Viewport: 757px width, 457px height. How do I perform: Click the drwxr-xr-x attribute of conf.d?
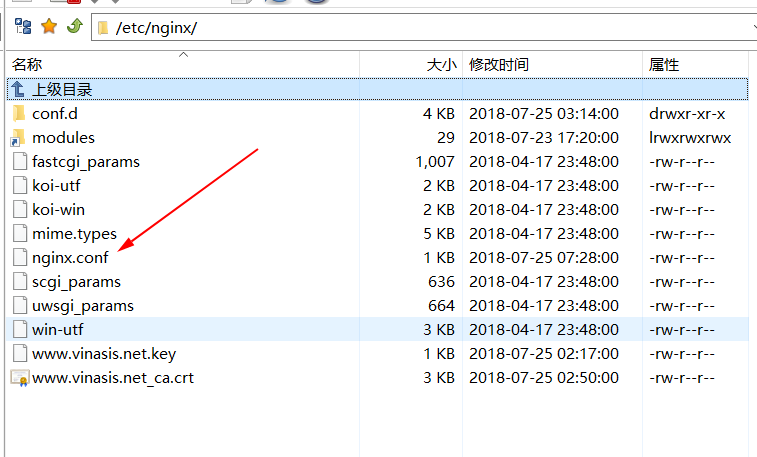tap(687, 114)
